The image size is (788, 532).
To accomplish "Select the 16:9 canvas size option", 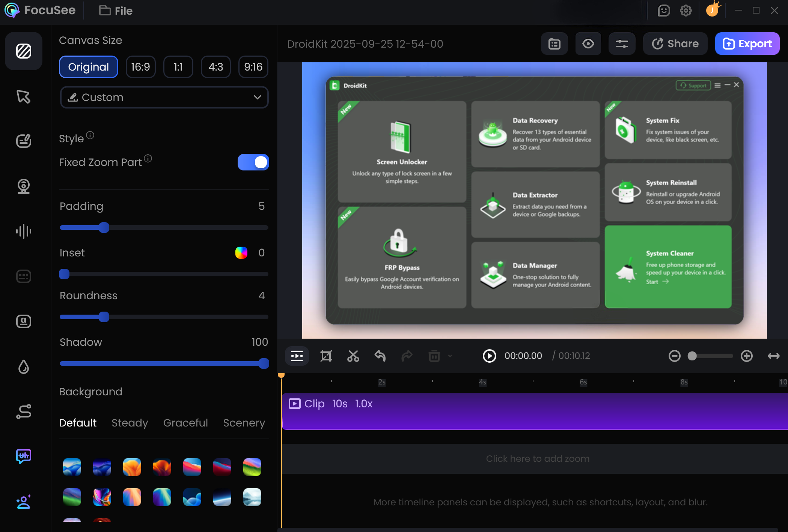I will 140,67.
